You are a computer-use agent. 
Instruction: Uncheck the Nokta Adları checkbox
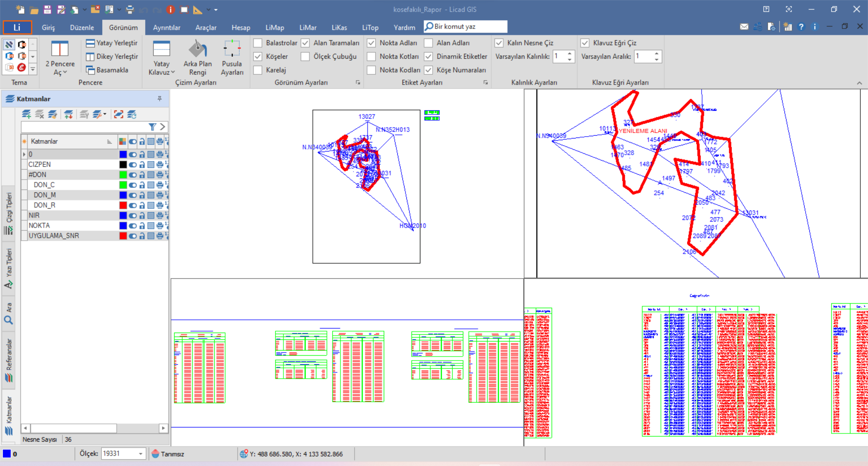372,43
